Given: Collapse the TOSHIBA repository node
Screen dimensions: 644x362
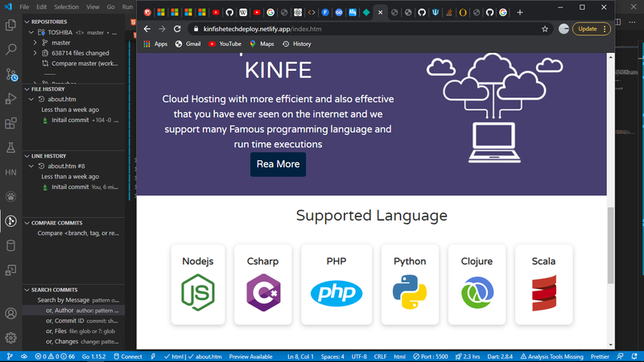Looking at the screenshot, I should tap(31, 32).
